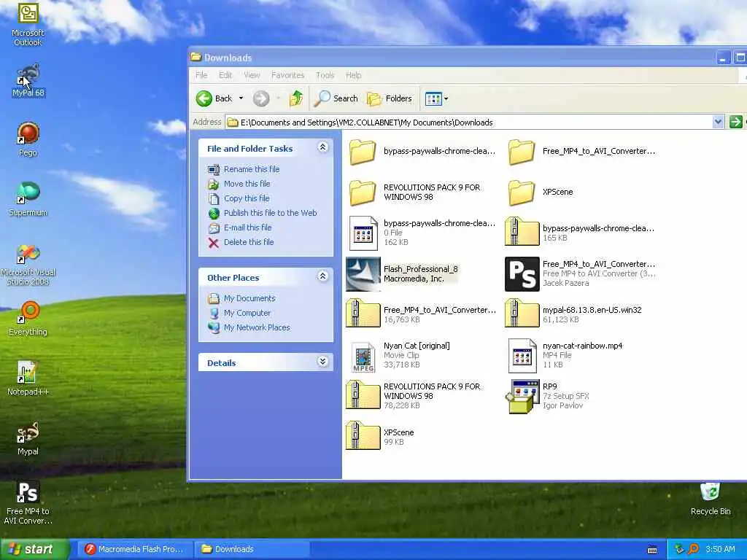The height and width of the screenshot is (560, 747).
Task: Click E-mail this file link
Action: click(248, 227)
